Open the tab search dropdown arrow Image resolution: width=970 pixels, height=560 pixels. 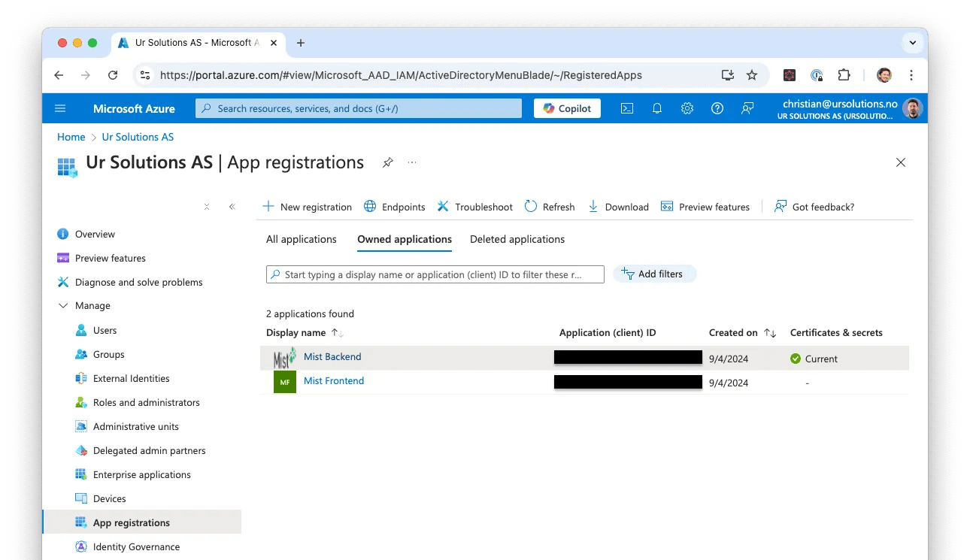(x=913, y=43)
